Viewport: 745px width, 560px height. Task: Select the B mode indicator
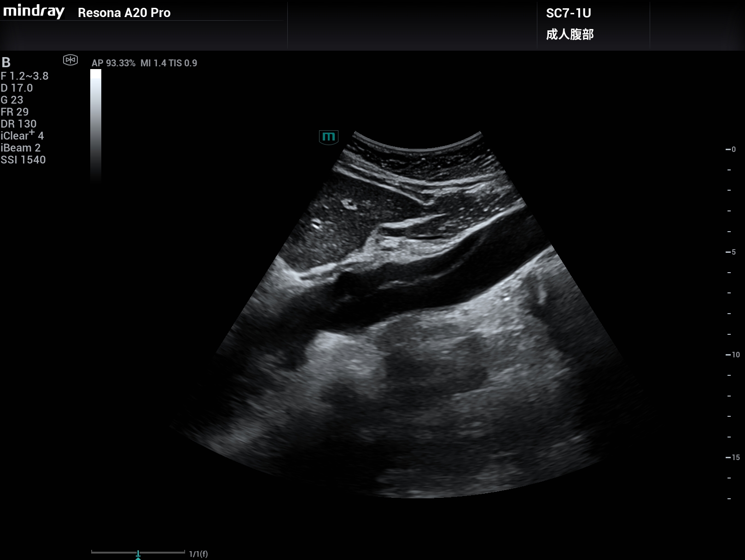[x=6, y=63]
